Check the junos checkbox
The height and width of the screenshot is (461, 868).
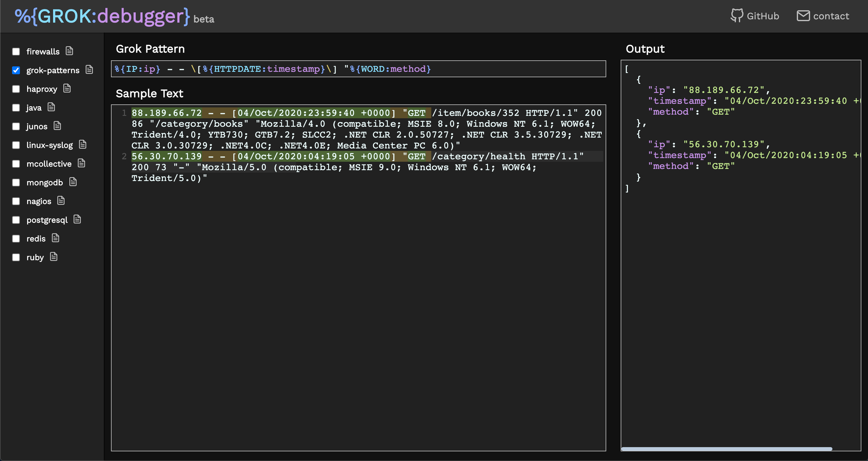tap(16, 126)
